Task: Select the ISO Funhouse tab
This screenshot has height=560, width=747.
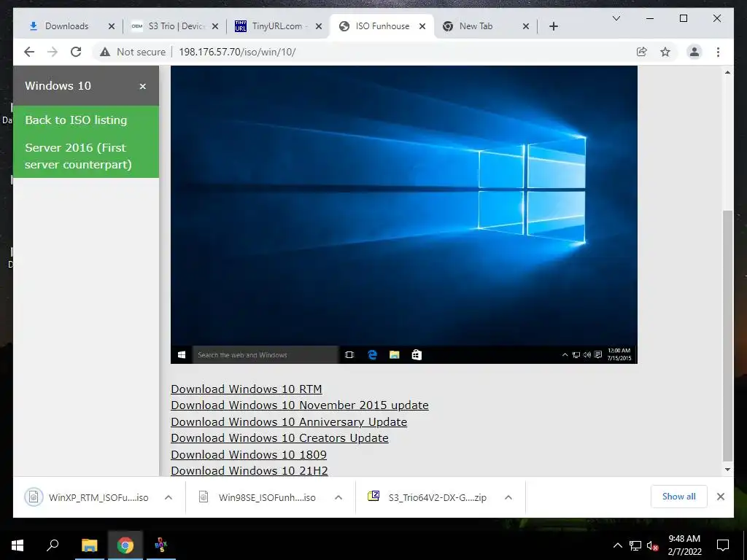Action: coord(382,26)
